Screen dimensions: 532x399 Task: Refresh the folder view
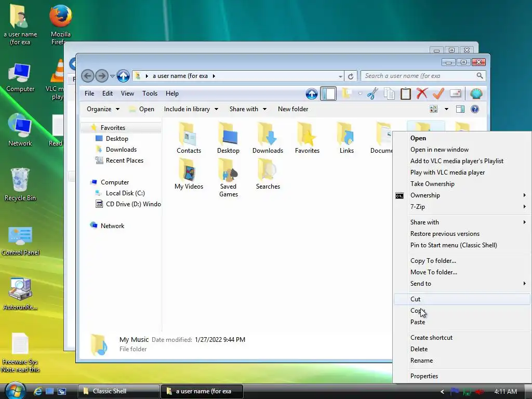click(351, 76)
